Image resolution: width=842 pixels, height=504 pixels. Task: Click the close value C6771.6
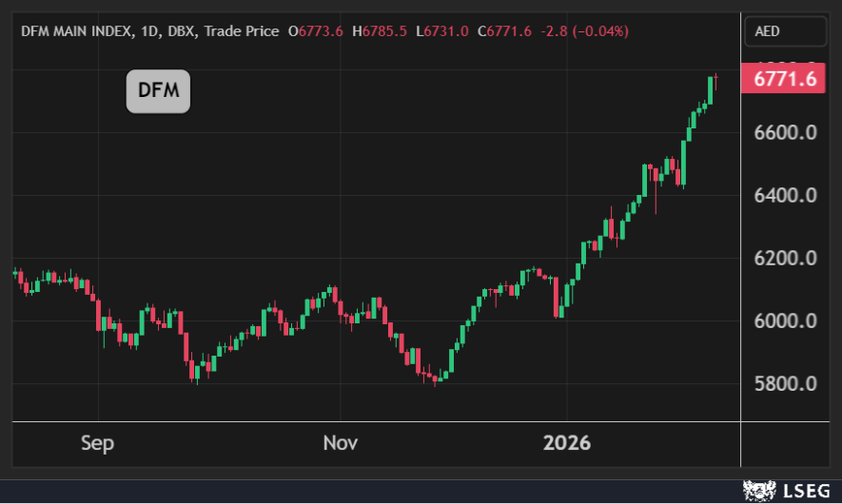click(505, 31)
